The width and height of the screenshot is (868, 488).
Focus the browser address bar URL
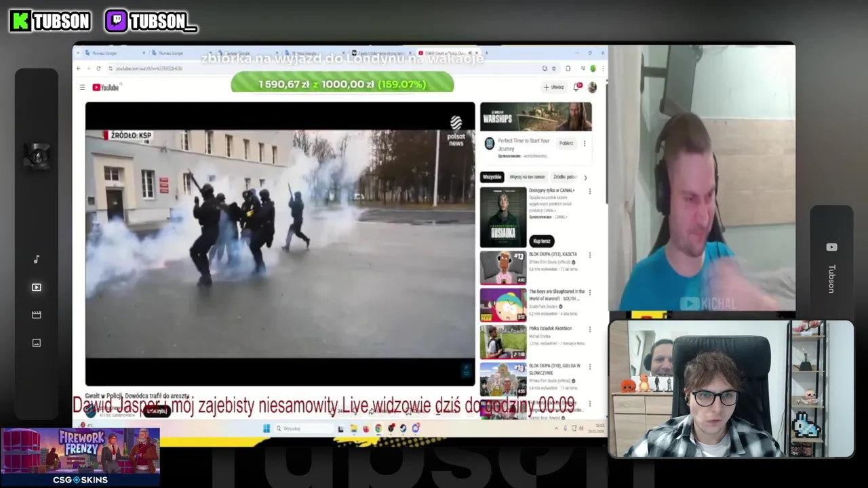149,68
